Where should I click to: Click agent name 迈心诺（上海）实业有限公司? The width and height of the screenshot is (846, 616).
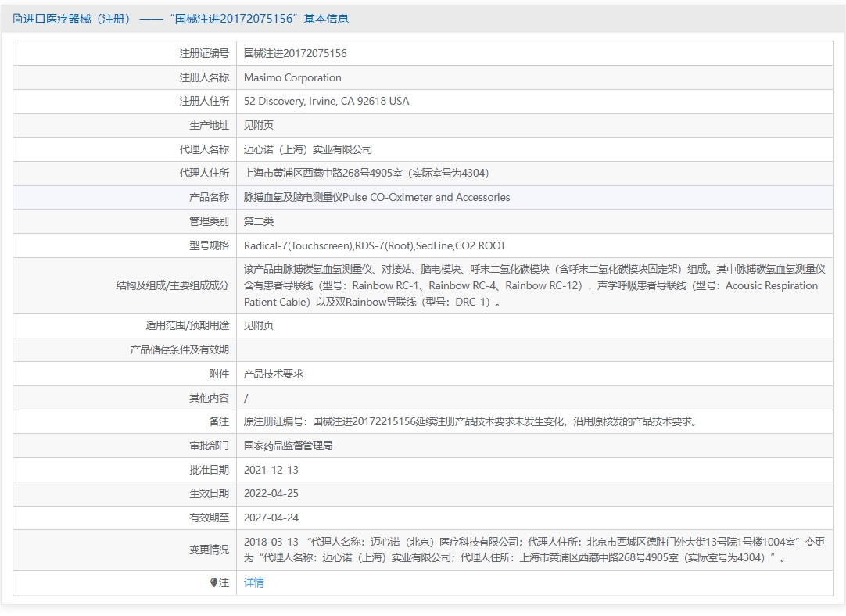[x=308, y=149]
